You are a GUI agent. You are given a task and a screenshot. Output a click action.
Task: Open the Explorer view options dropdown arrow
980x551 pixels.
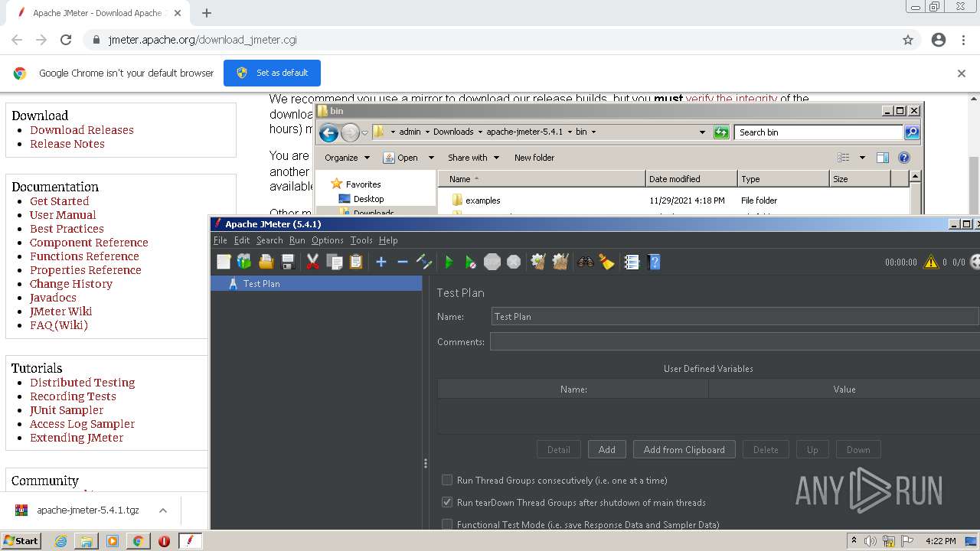(862, 158)
